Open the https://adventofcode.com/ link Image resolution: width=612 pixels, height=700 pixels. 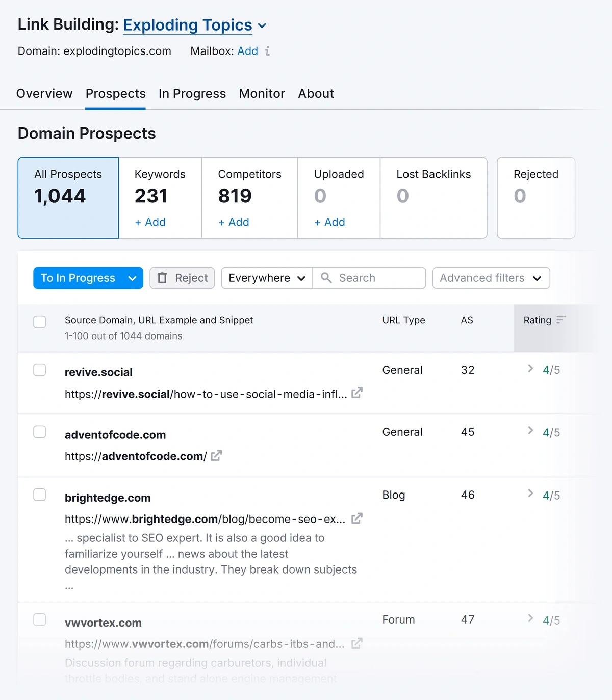136,456
